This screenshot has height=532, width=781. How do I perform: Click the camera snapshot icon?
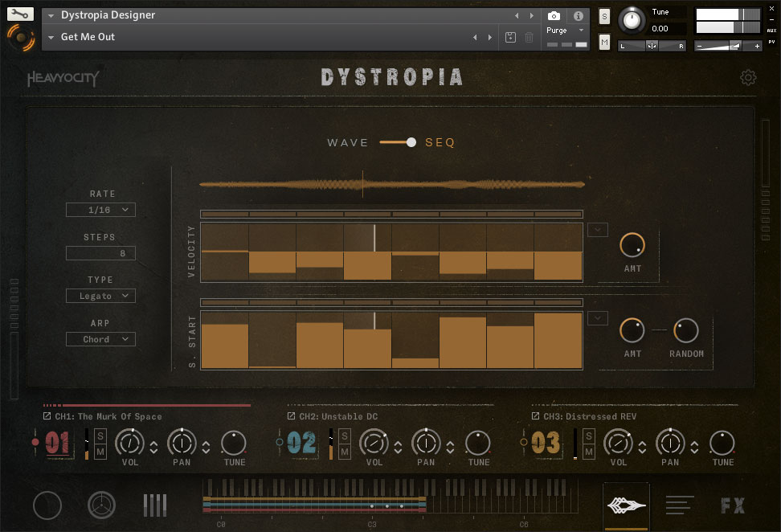click(x=554, y=16)
